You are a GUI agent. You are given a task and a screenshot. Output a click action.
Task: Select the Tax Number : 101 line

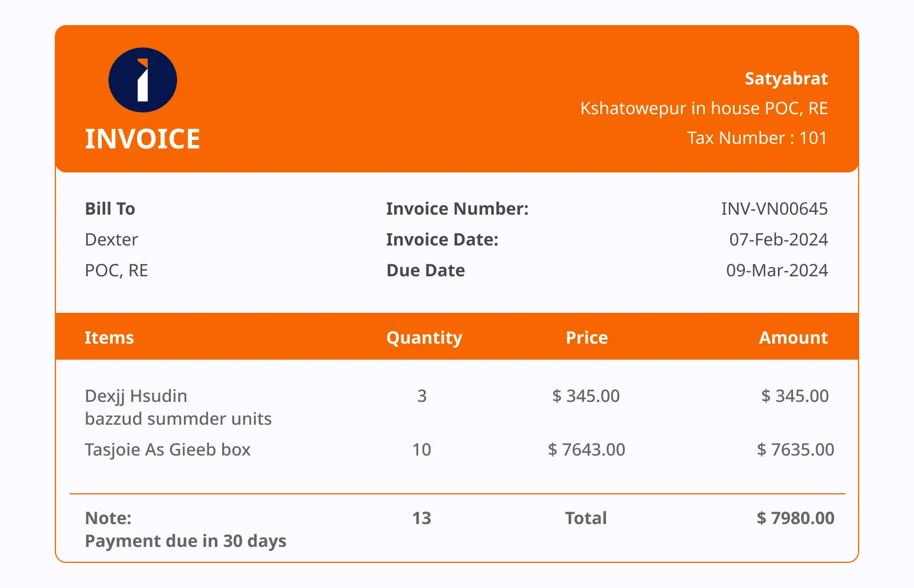[x=757, y=138]
